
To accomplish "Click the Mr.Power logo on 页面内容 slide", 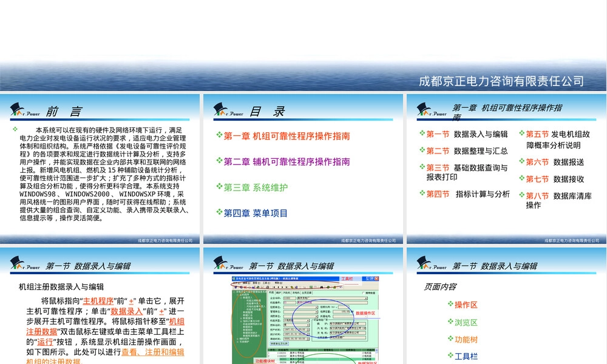I will (x=432, y=263).
